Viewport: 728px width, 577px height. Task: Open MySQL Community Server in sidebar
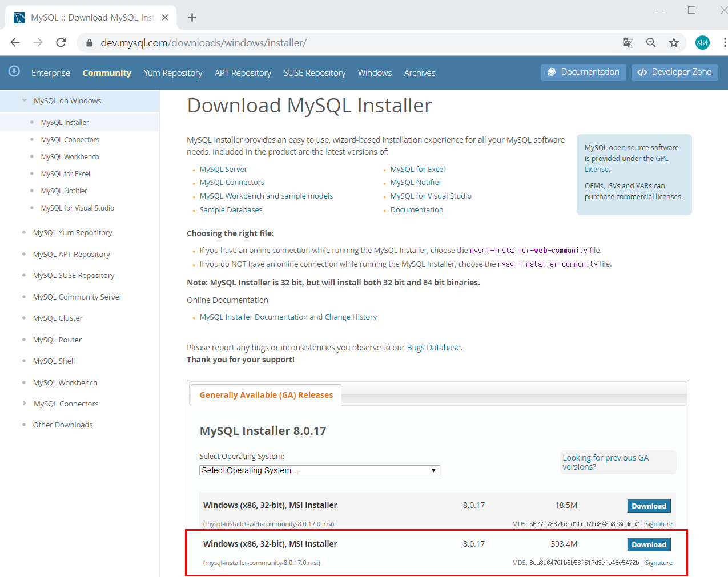pyautogui.click(x=77, y=297)
